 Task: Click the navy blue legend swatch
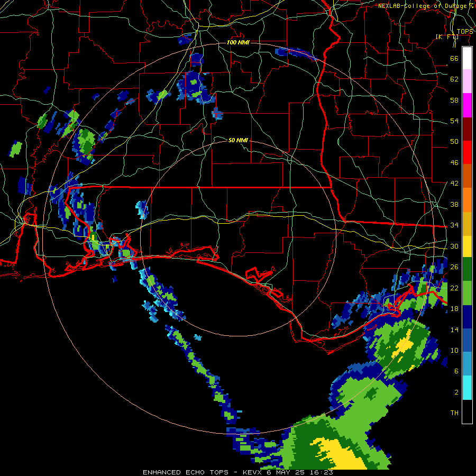(467, 317)
